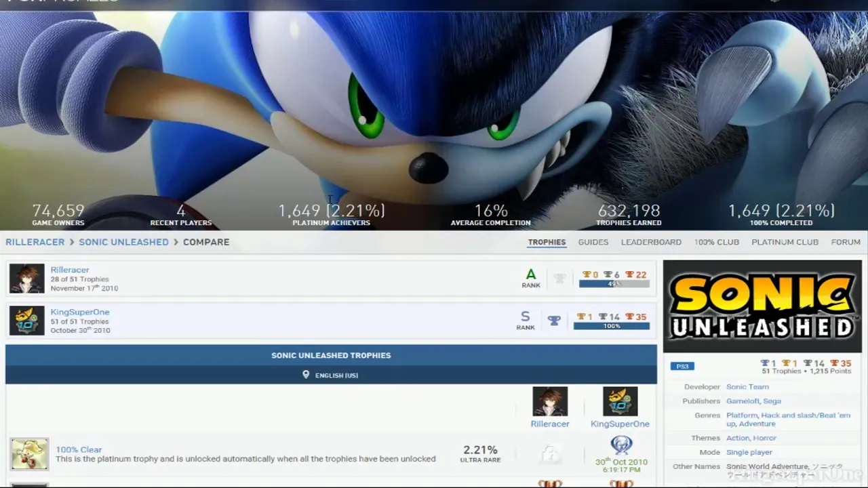This screenshot has height=488, width=868.
Task: Click the 74,659 Game Owners stat
Action: (x=58, y=214)
